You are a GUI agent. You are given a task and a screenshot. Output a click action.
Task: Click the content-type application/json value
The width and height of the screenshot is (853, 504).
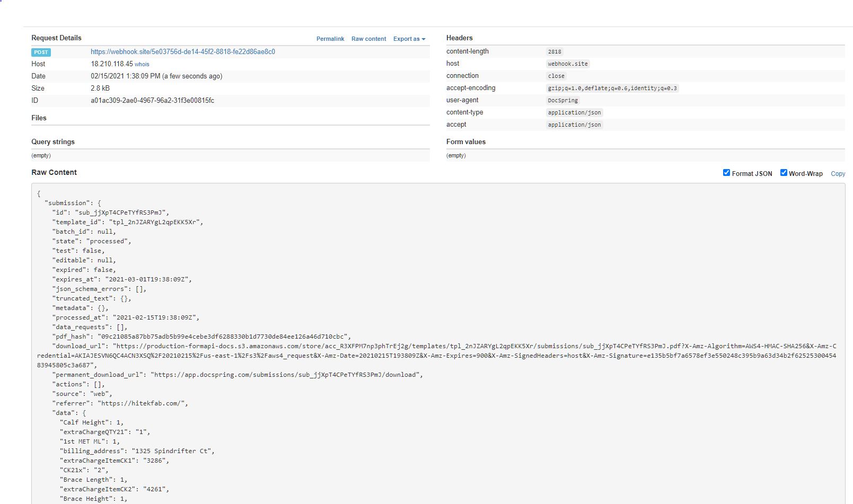(574, 113)
